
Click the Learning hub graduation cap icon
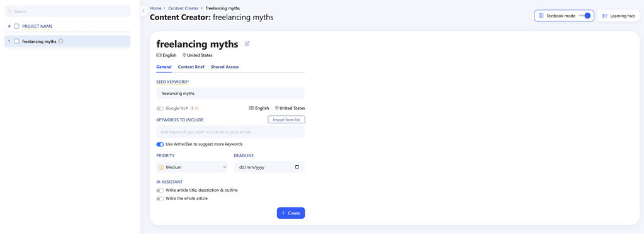pos(604,16)
